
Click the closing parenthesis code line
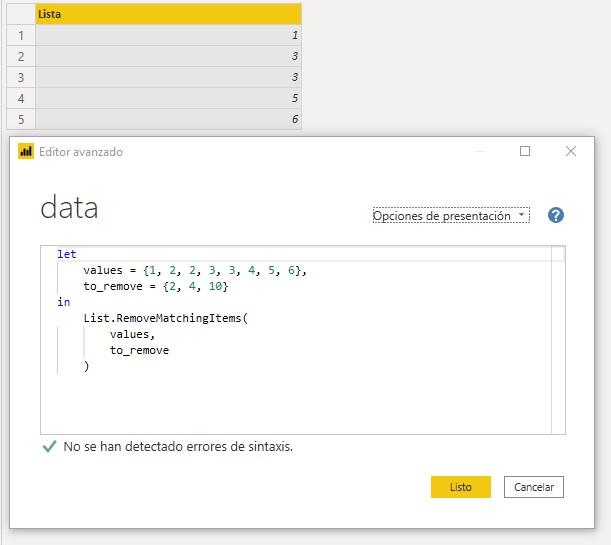(x=87, y=367)
